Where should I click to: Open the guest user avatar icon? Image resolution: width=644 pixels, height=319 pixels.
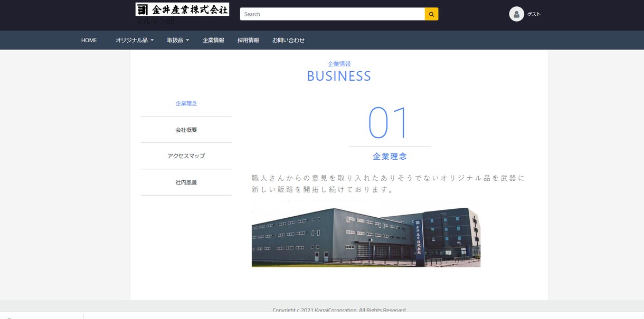[x=516, y=14]
